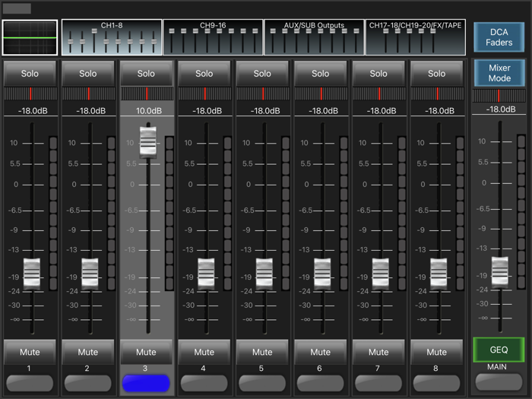
Task: Click the channel 5 fader knob
Action: point(264,274)
